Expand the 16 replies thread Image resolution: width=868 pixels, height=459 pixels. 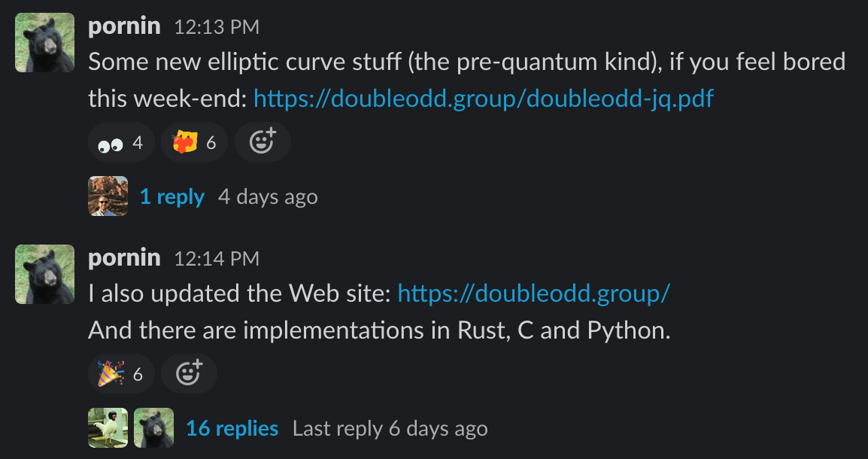coord(232,429)
